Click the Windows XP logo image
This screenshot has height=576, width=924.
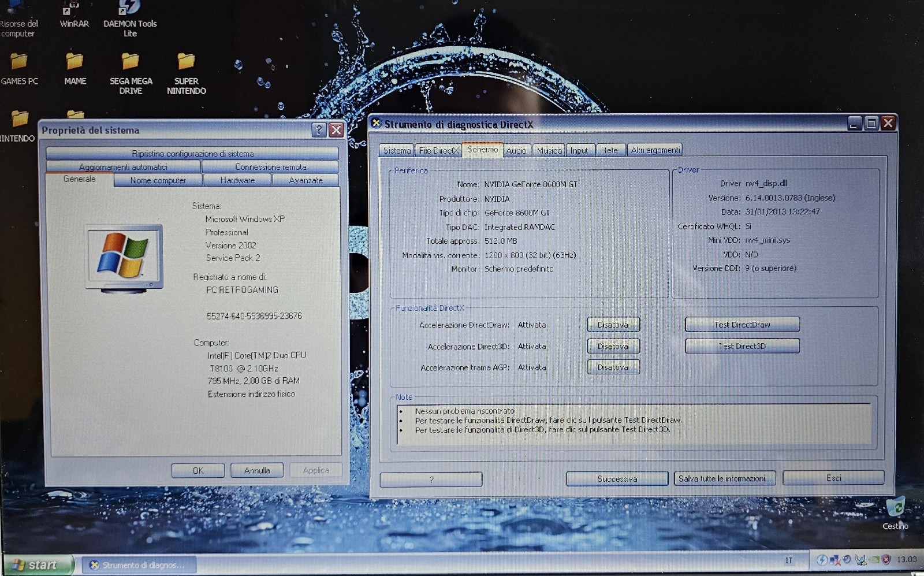point(124,257)
